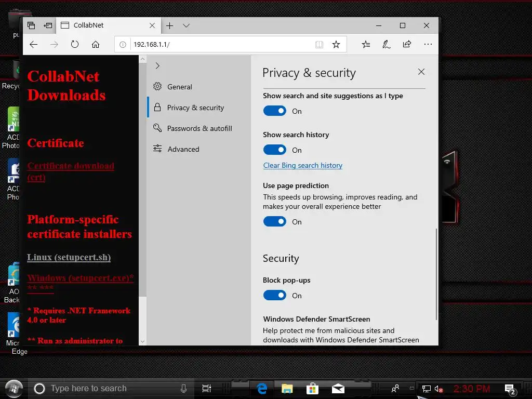
Task: Toggle search and site suggestions switch
Action: point(274,111)
